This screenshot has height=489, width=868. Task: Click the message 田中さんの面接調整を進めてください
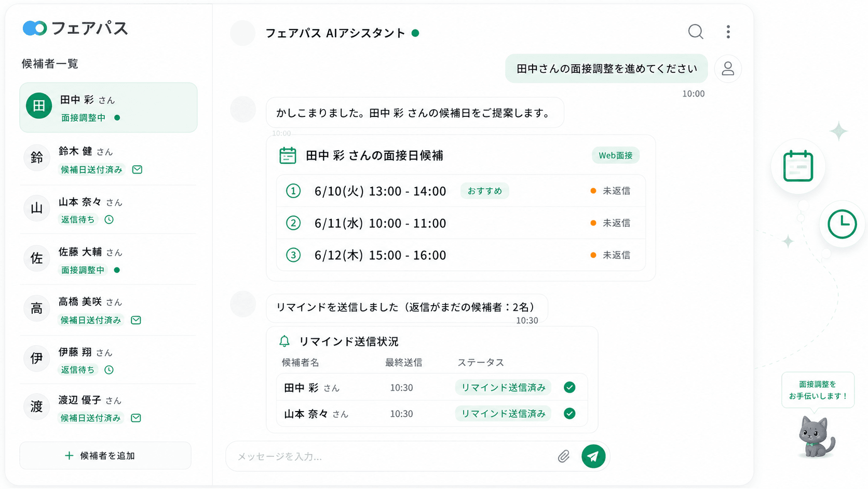(x=606, y=69)
